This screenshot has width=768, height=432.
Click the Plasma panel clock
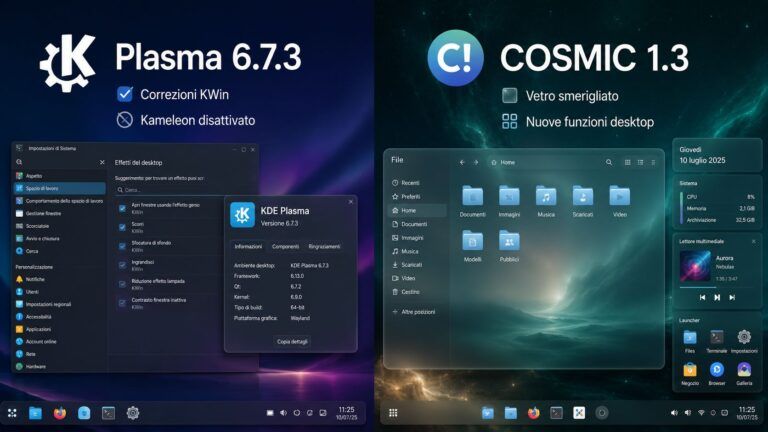coord(346,413)
